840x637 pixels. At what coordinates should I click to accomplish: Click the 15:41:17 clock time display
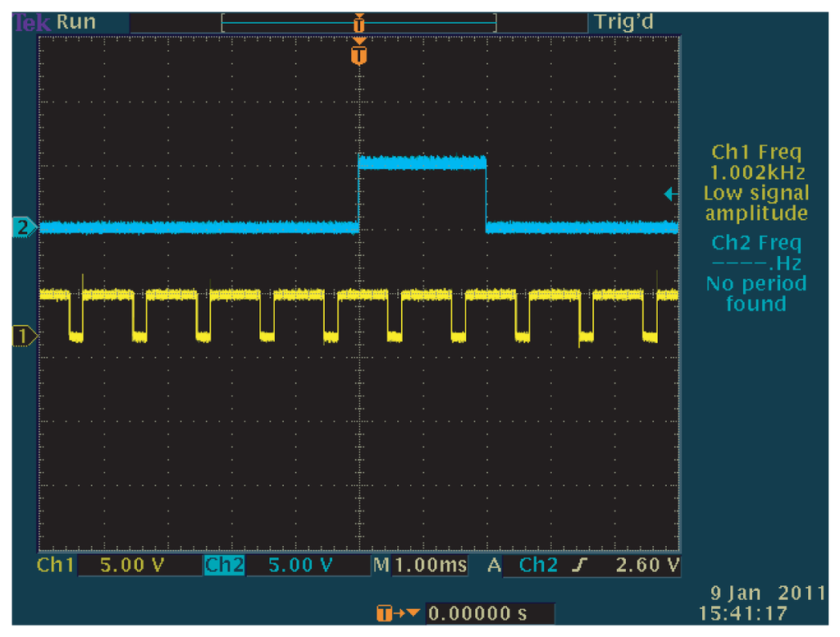pyautogui.click(x=742, y=613)
